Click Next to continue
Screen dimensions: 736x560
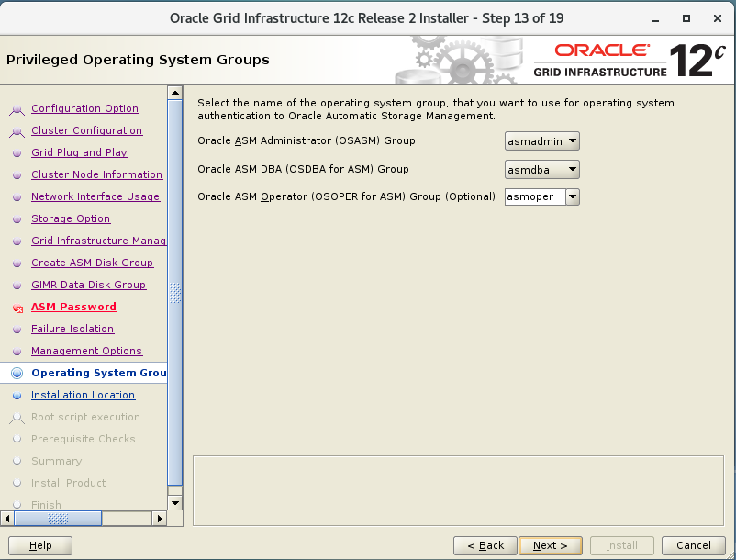[551, 545]
